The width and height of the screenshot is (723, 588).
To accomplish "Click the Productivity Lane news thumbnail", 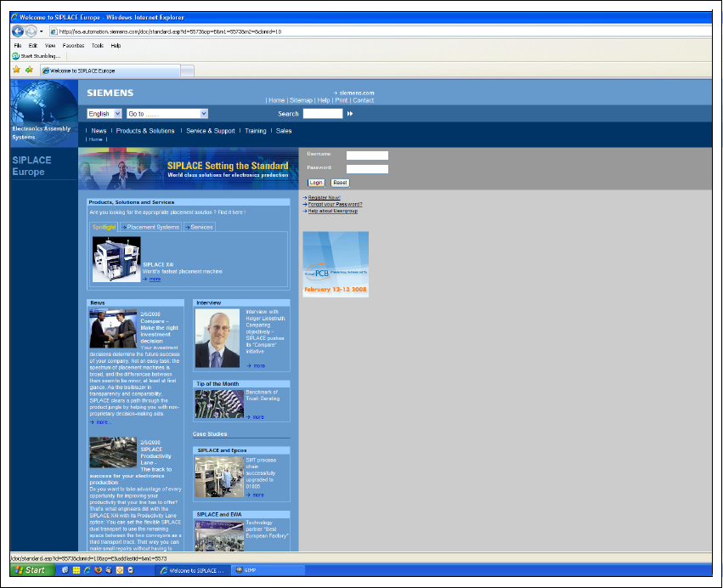I will [114, 452].
